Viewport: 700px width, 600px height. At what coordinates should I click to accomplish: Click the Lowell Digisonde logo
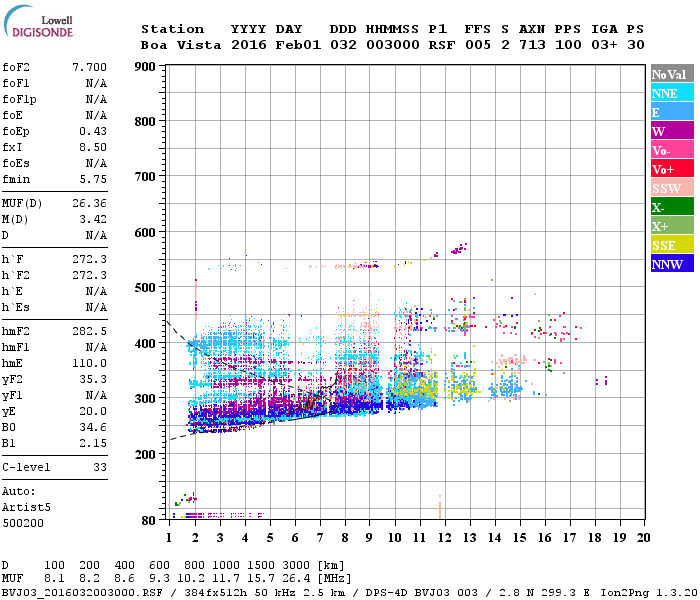coord(38,21)
